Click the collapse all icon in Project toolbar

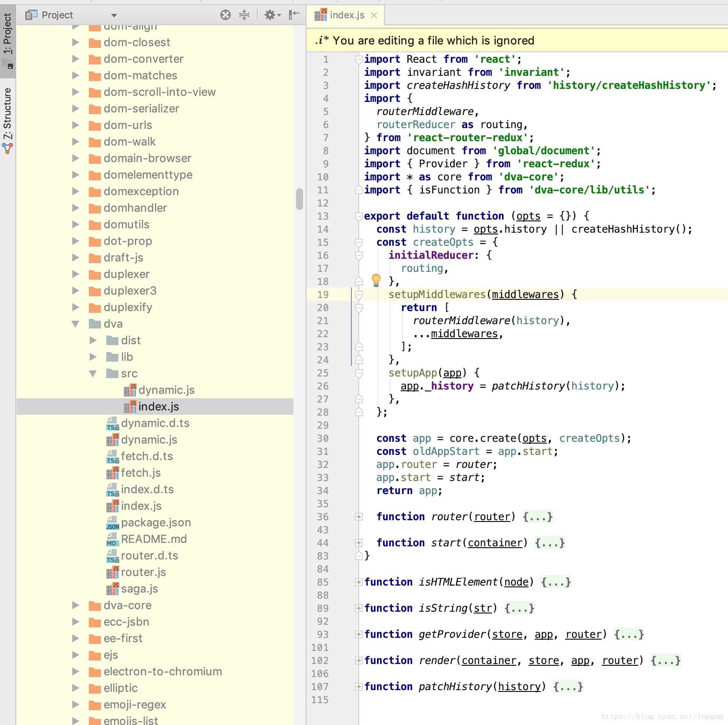(244, 15)
